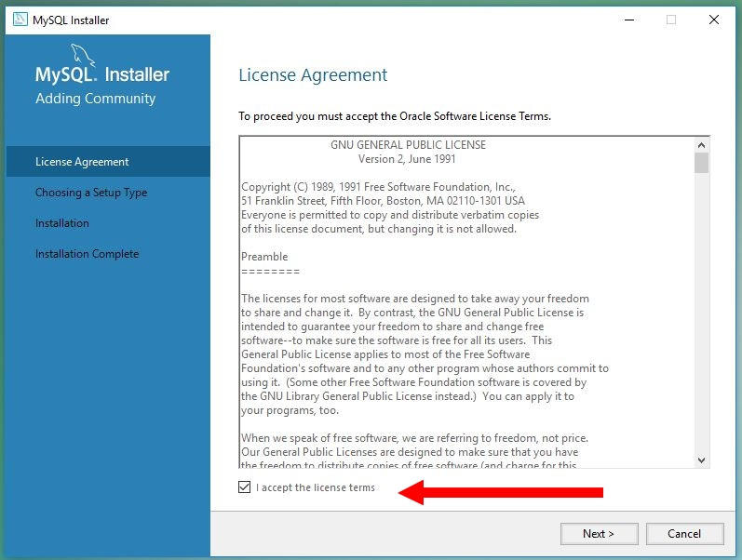Click To proceed you must accept text
This screenshot has height=560, width=742.
[x=395, y=116]
